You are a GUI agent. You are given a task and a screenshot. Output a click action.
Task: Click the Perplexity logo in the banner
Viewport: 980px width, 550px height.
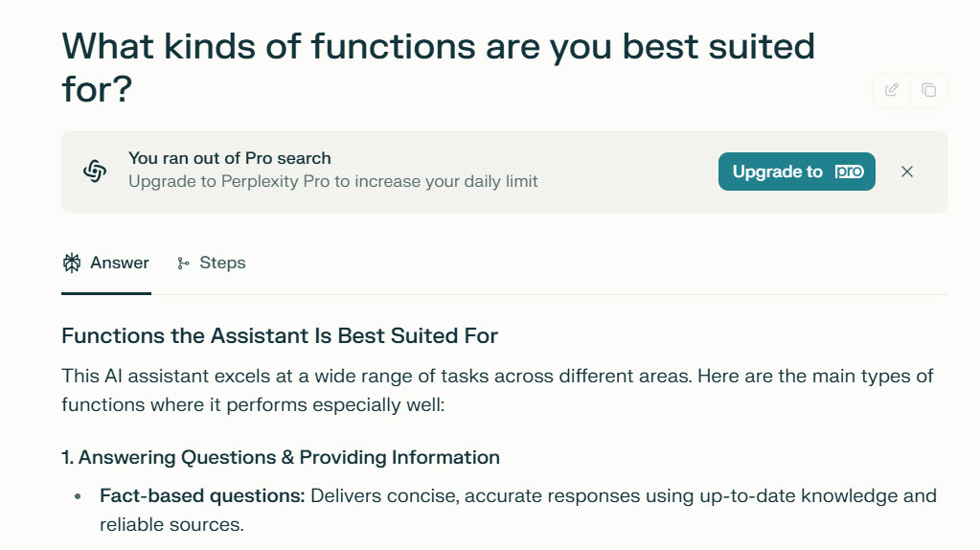tap(95, 172)
